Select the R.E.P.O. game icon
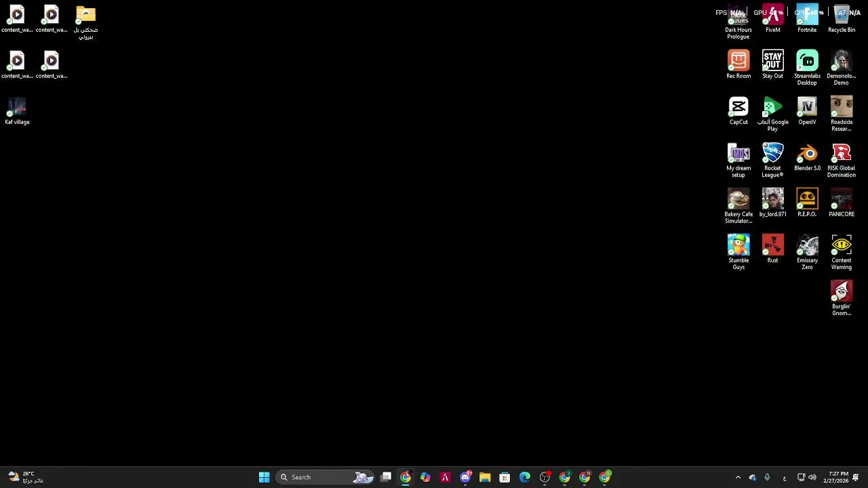The width and height of the screenshot is (868, 488). (x=807, y=203)
